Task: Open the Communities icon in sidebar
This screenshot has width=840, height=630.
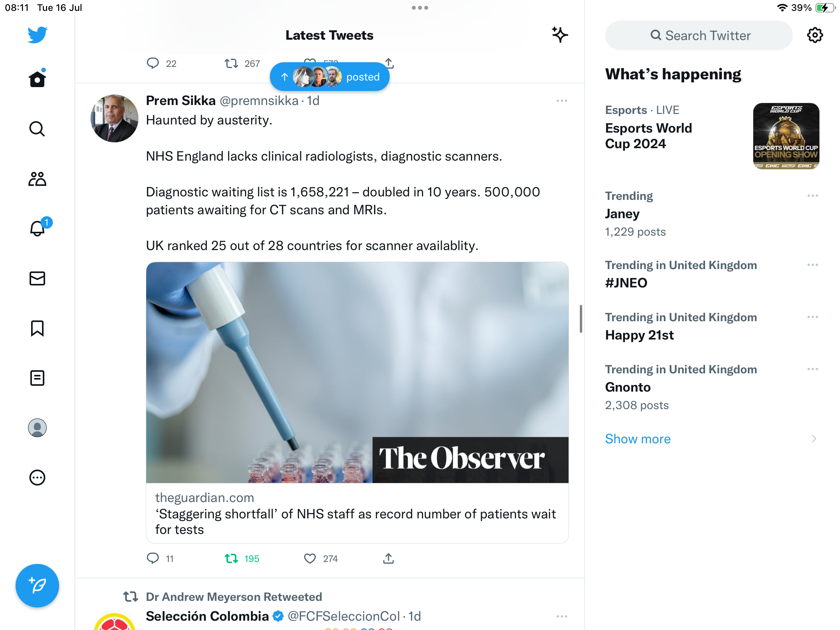Action: tap(37, 179)
